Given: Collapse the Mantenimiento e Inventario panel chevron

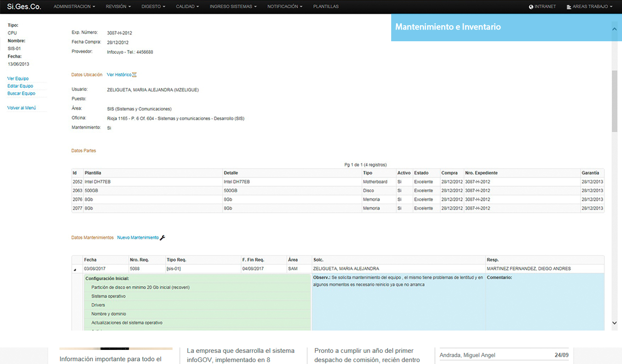Looking at the screenshot, I should 614,29.
